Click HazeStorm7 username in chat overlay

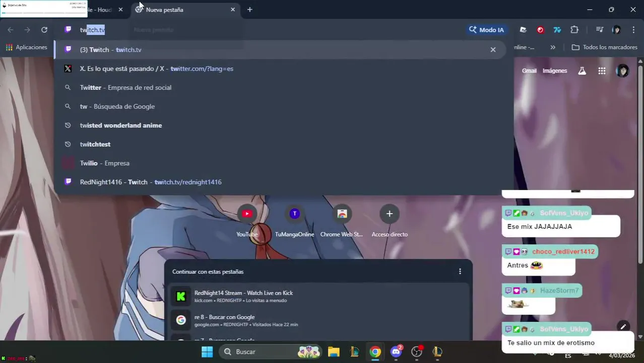[x=559, y=290]
